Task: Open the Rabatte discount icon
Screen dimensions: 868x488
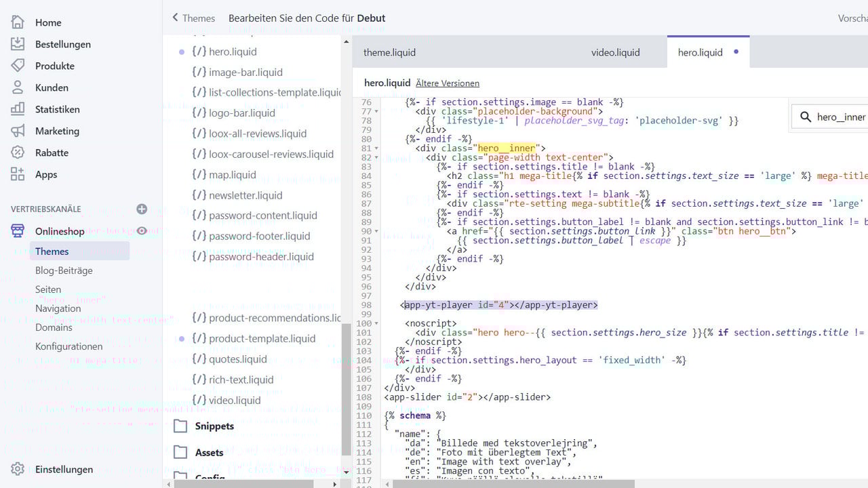Action: (18, 152)
